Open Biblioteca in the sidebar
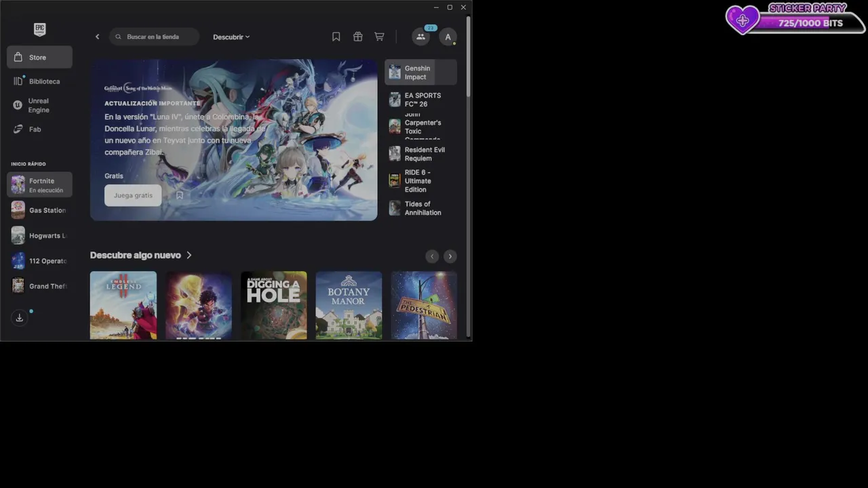 [x=39, y=81]
